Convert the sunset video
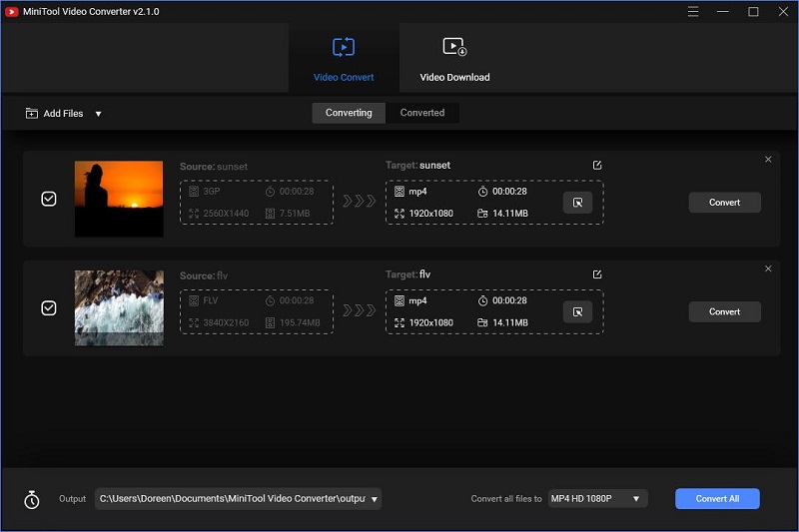Viewport: 799px width, 532px height. point(725,203)
